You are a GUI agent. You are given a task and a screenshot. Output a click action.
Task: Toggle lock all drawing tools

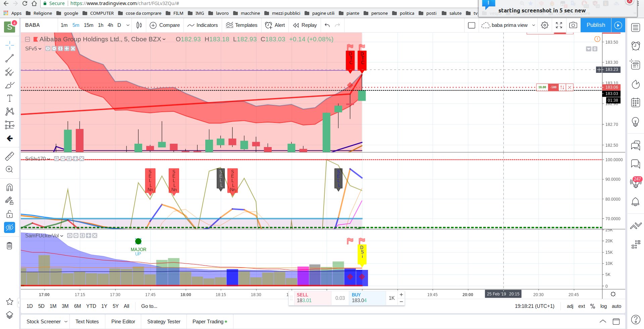(x=10, y=214)
